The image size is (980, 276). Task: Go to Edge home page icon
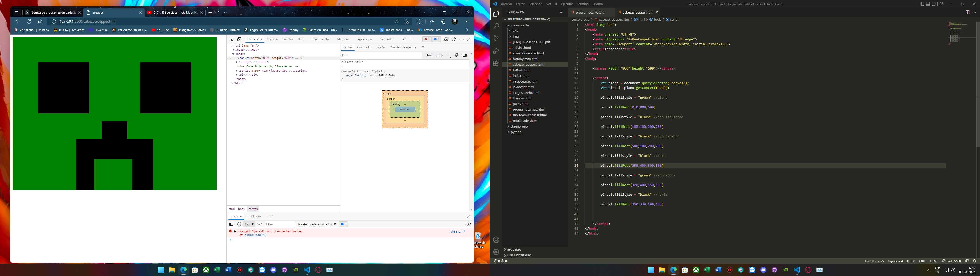coord(40,21)
